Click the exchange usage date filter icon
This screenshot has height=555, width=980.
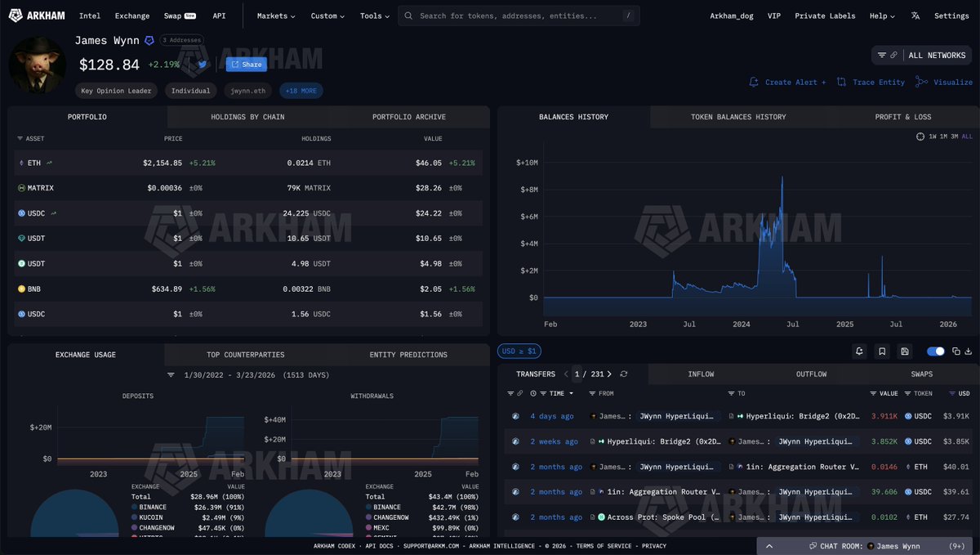coord(171,375)
